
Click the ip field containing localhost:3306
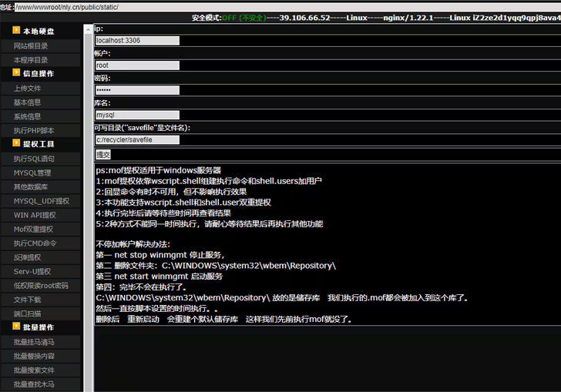point(137,41)
